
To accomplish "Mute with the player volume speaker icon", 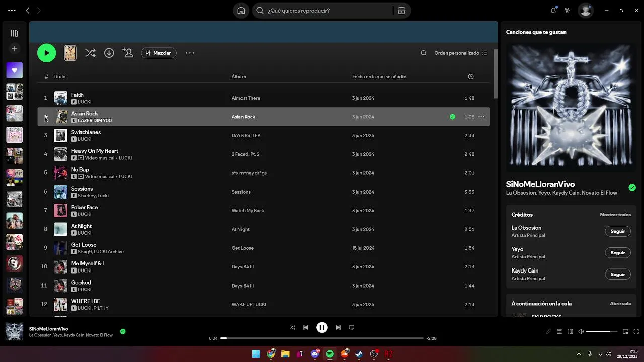I will (581, 331).
